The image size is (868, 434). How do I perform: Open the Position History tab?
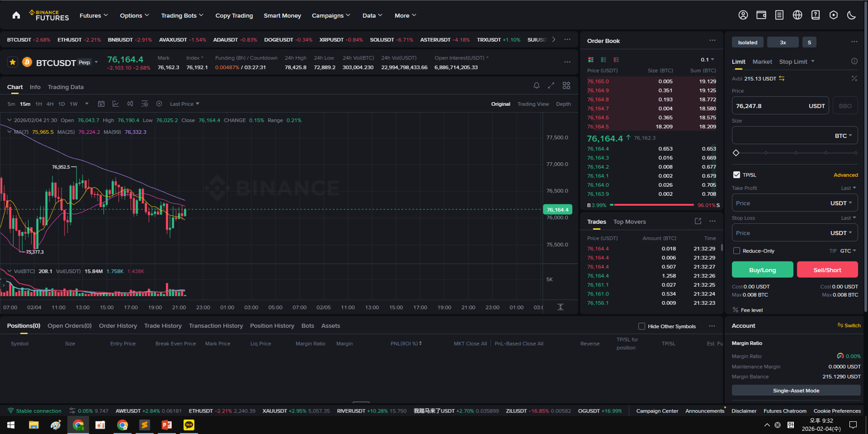pos(272,326)
